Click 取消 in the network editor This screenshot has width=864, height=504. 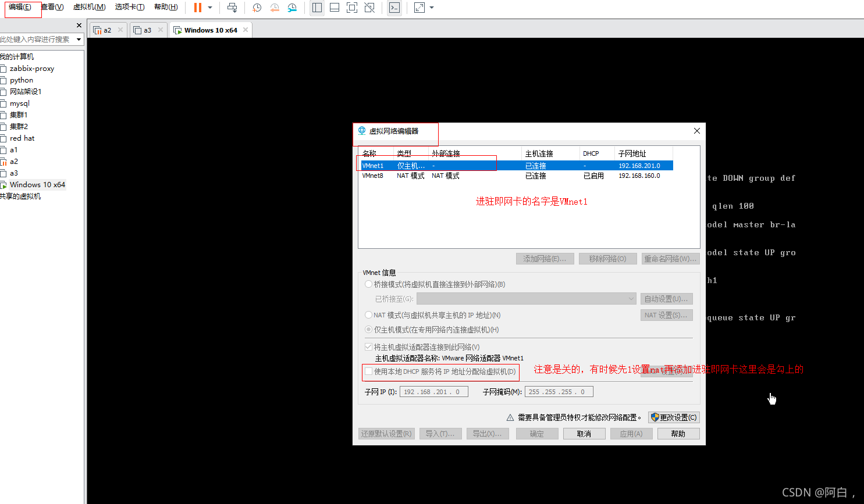pyautogui.click(x=584, y=434)
